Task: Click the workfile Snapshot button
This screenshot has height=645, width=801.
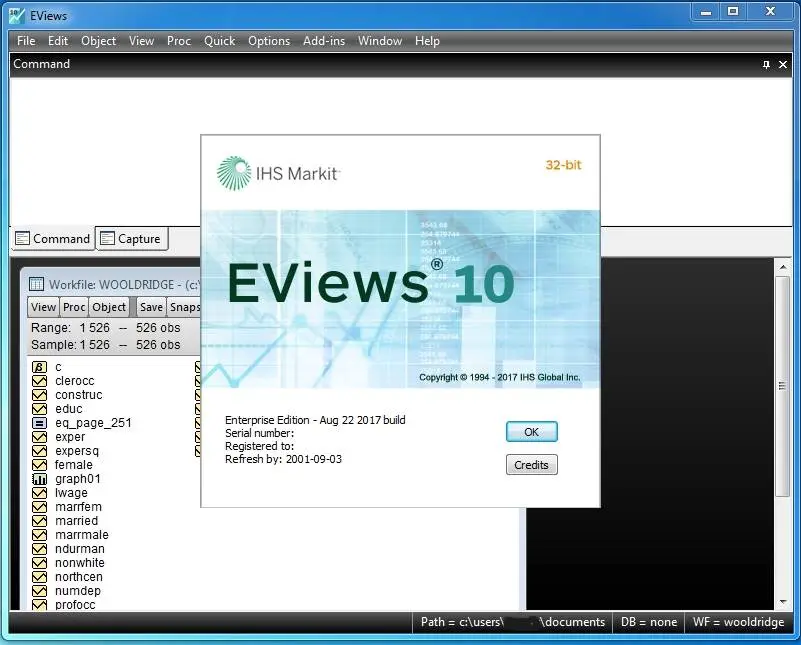Action: 184,307
